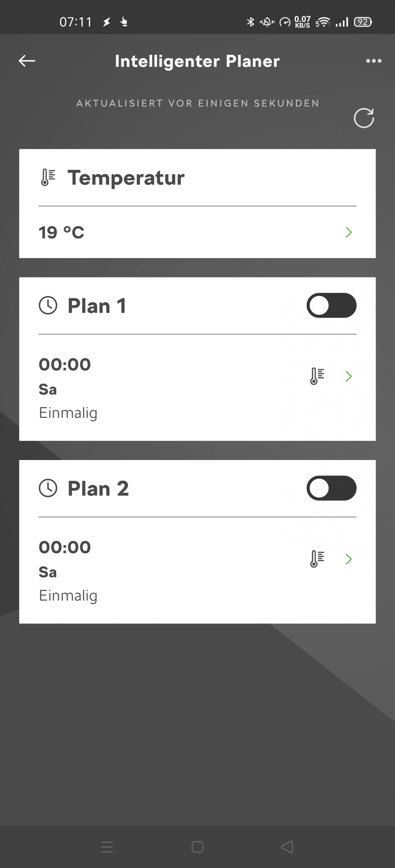
Task: Tap the Einmalig label under Plan 2
Action: click(68, 596)
